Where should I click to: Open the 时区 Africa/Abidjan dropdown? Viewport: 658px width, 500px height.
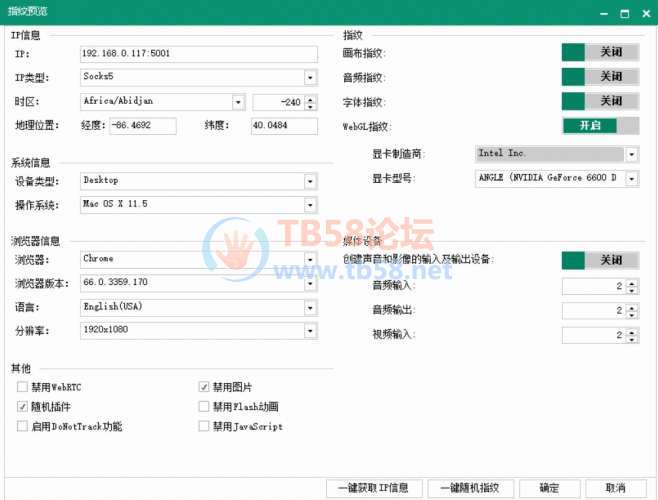coord(238,102)
